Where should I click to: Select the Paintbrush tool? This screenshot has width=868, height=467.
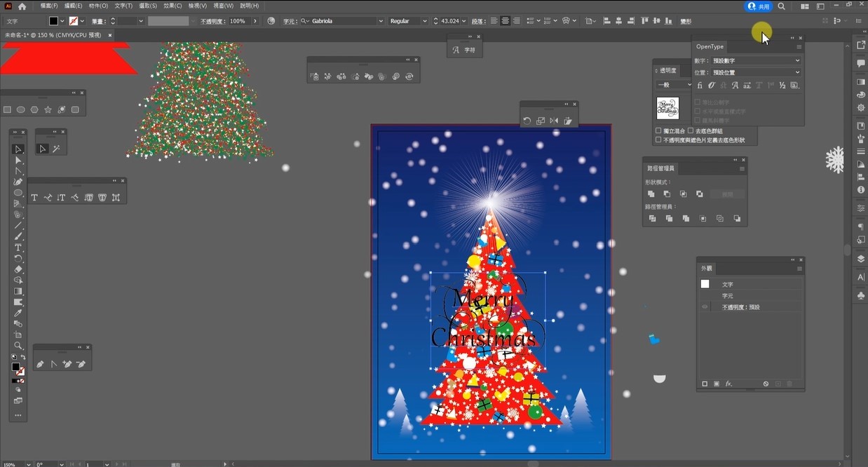tap(18, 237)
